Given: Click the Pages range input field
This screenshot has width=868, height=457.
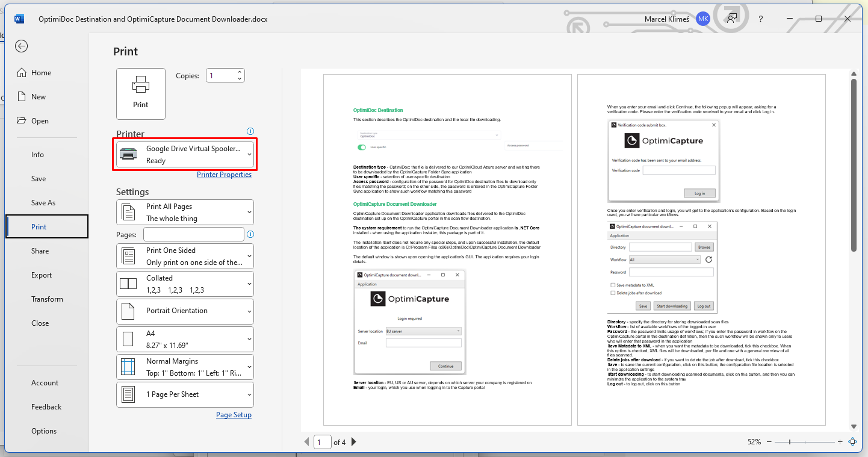Looking at the screenshot, I should (193, 234).
